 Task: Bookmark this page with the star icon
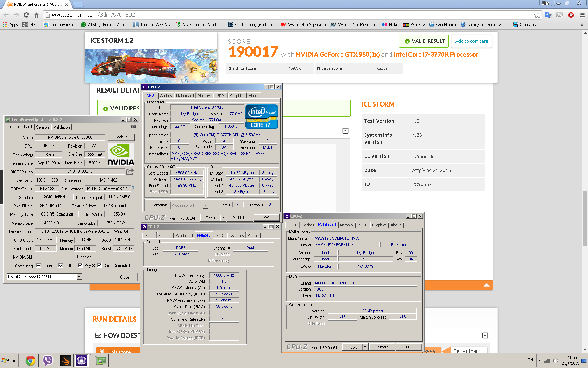537,15
